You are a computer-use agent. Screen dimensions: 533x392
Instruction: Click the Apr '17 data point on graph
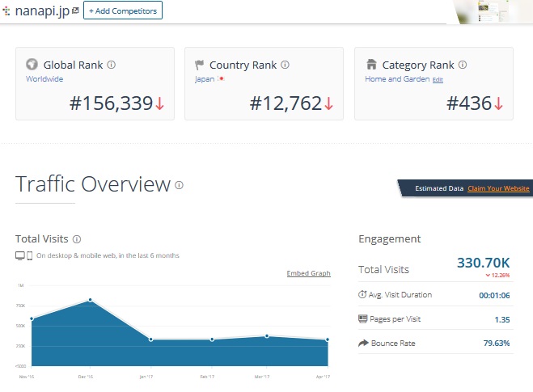click(327, 339)
